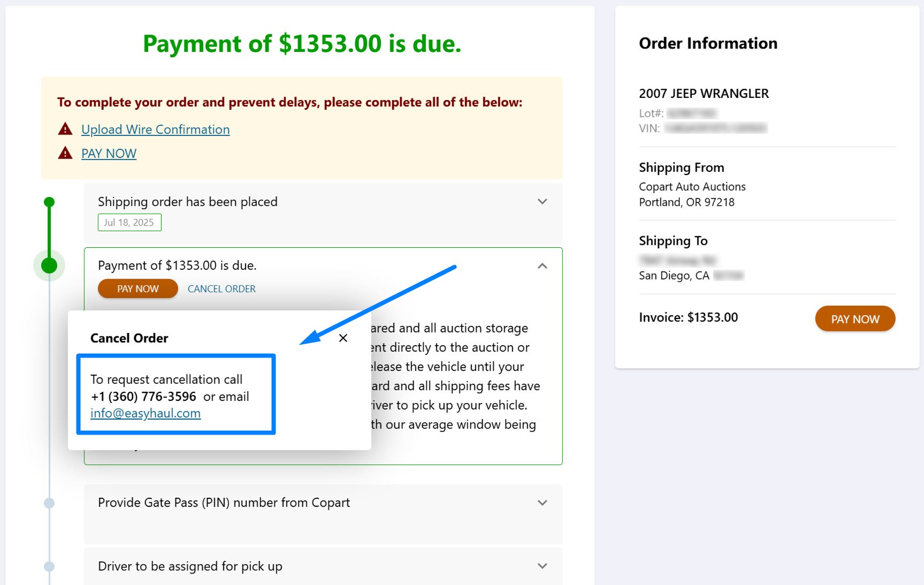Click the Provide Gate Pass (PIN) step title
The width and height of the screenshot is (924, 585).
click(x=224, y=503)
